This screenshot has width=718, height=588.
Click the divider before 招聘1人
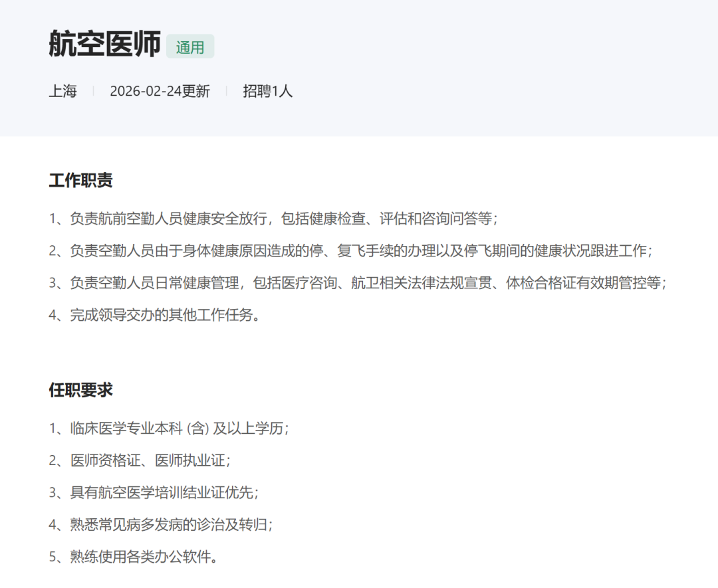pos(227,91)
